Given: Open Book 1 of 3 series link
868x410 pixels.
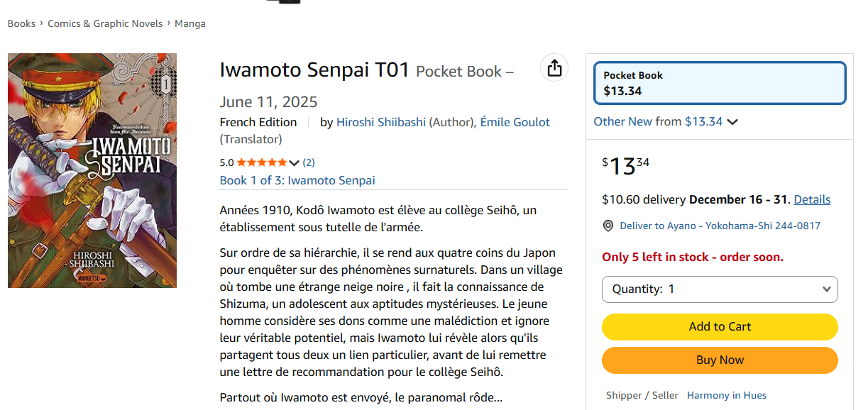Looking at the screenshot, I should click(x=297, y=180).
